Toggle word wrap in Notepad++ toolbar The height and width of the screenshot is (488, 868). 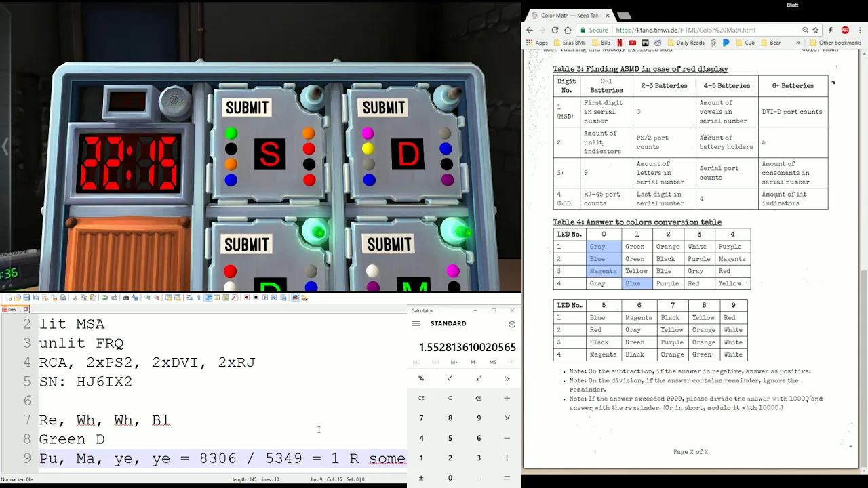click(189, 298)
